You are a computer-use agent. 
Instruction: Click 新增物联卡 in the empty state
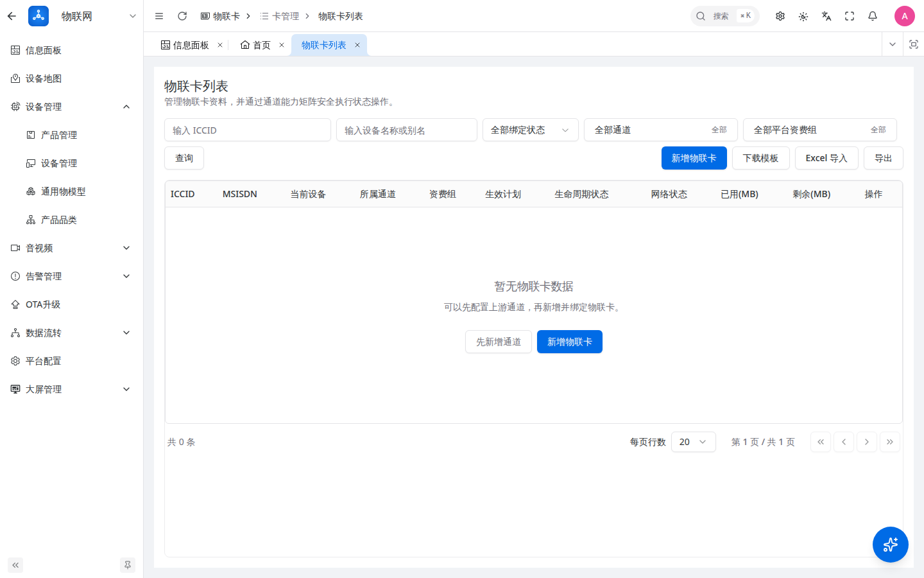click(570, 342)
